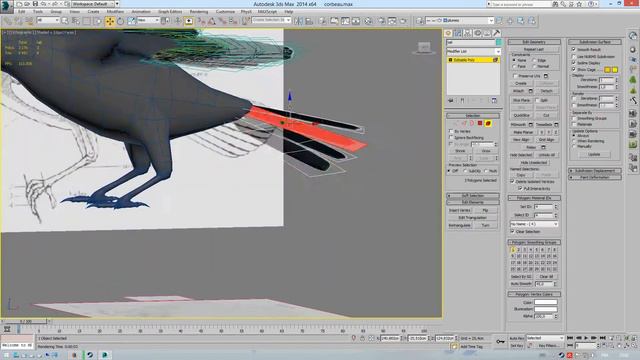Click Configure Modifier Sets icon
The image size is (640, 360).
point(494,100)
